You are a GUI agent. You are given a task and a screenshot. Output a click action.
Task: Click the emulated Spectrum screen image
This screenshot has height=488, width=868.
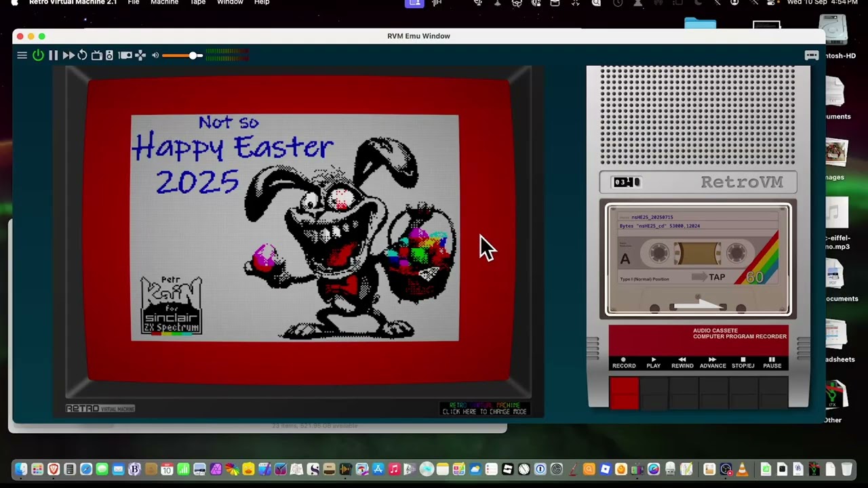pos(295,228)
